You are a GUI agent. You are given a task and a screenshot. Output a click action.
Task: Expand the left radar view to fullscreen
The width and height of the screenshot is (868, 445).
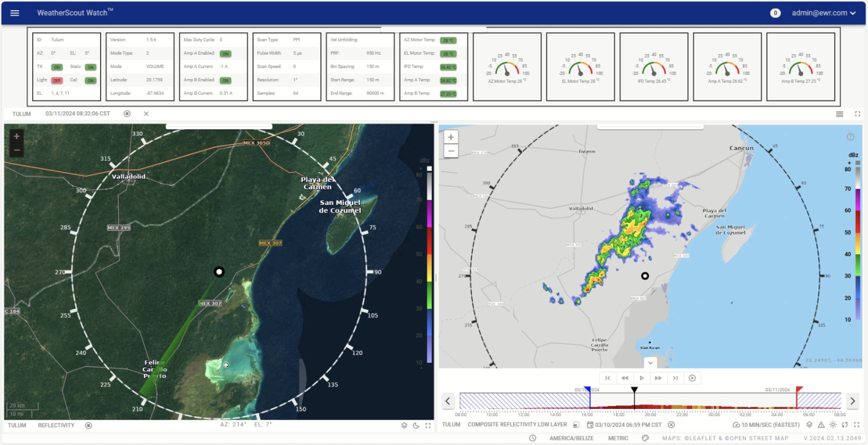[428, 425]
